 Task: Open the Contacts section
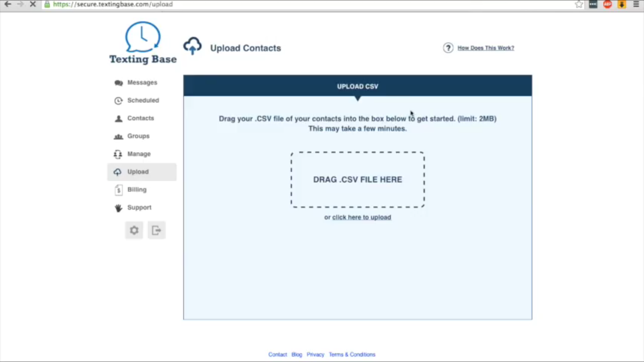click(140, 118)
